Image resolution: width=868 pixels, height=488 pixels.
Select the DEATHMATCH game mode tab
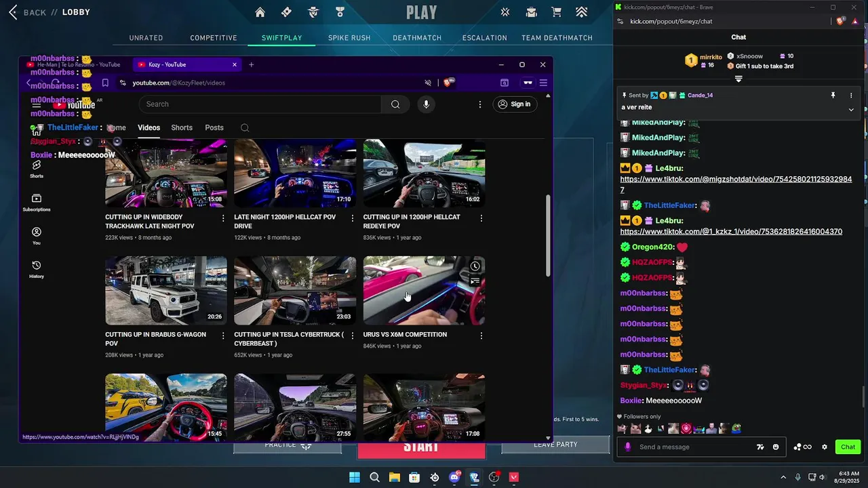[417, 38]
